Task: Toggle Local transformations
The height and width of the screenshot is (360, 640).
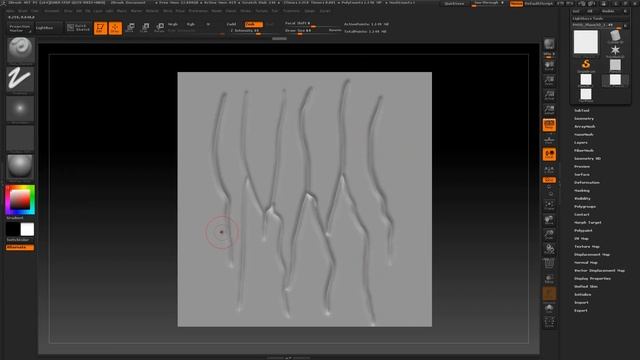Action: [x=549, y=155]
